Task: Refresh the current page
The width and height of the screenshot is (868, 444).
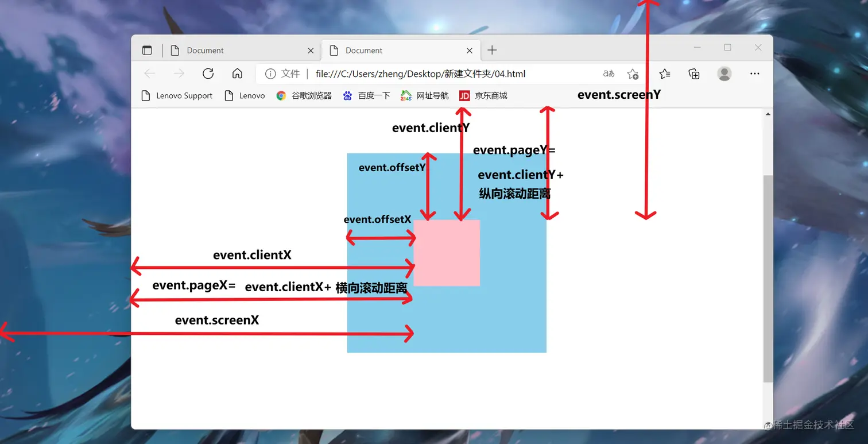Action: point(208,74)
